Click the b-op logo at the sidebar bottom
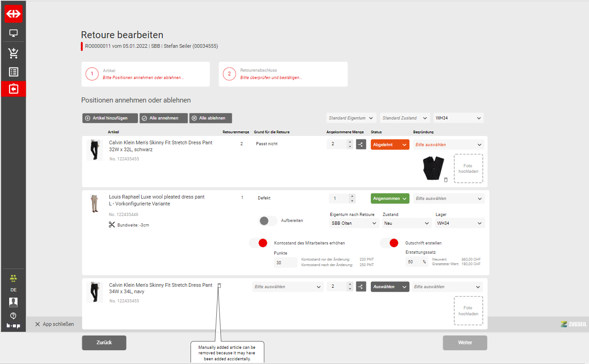The height and width of the screenshot is (364, 589). pos(13,325)
